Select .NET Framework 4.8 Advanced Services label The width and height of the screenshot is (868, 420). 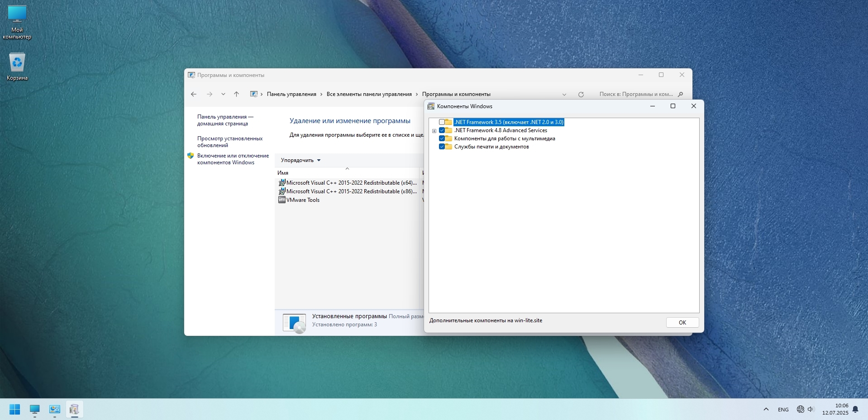coord(501,130)
